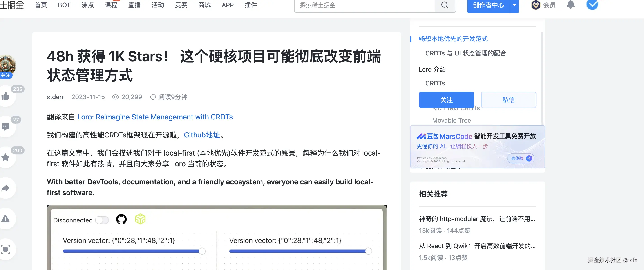Click the left version vector slider handle

[202, 251]
